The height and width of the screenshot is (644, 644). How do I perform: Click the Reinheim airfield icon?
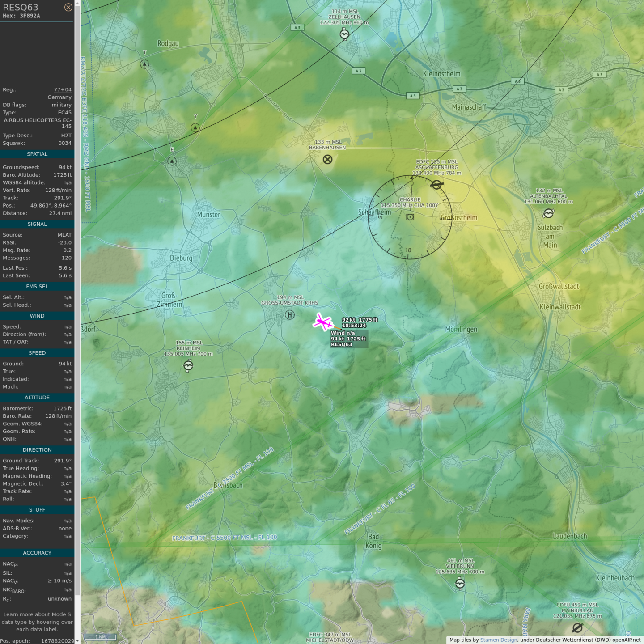click(188, 366)
